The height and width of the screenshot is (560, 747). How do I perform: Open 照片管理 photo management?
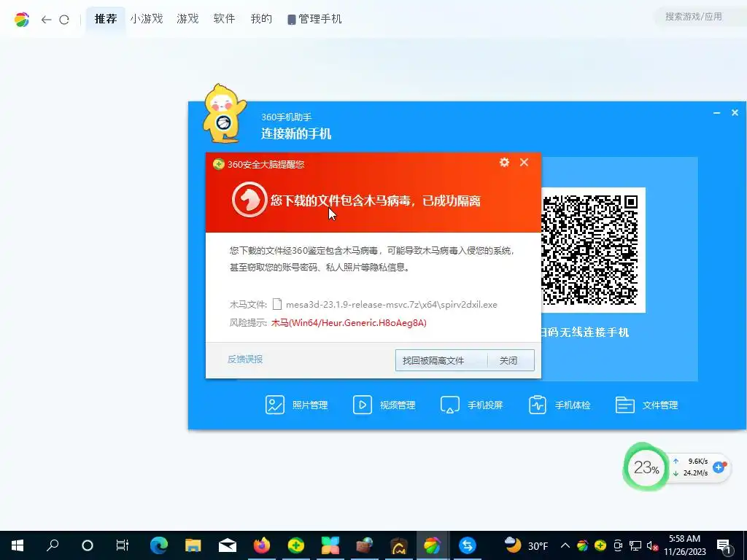296,405
